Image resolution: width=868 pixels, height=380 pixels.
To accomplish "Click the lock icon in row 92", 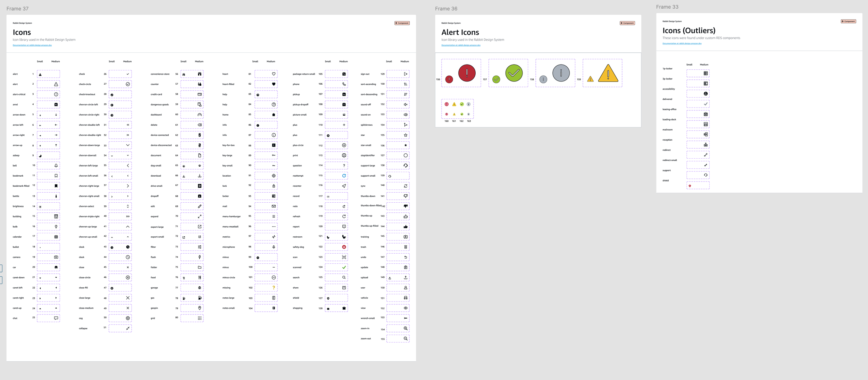I will (x=274, y=186).
